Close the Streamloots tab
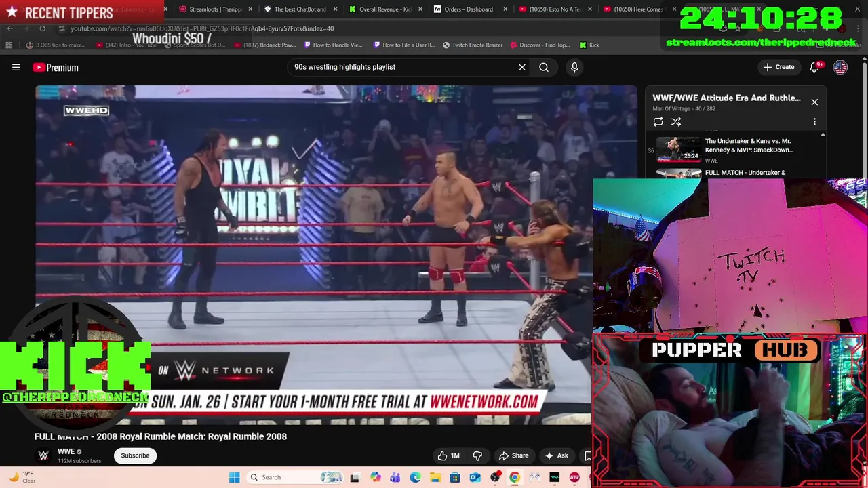Viewport: 868px width, 488px height. pos(250,9)
